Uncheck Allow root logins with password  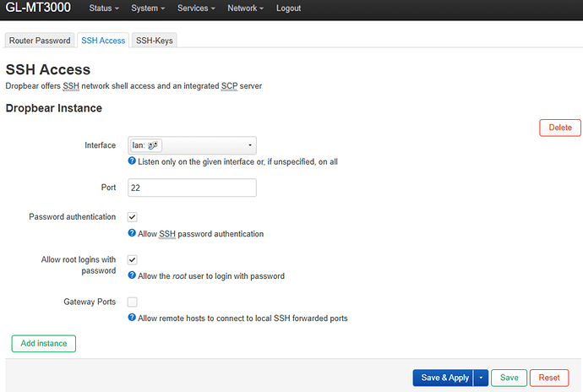pos(133,260)
